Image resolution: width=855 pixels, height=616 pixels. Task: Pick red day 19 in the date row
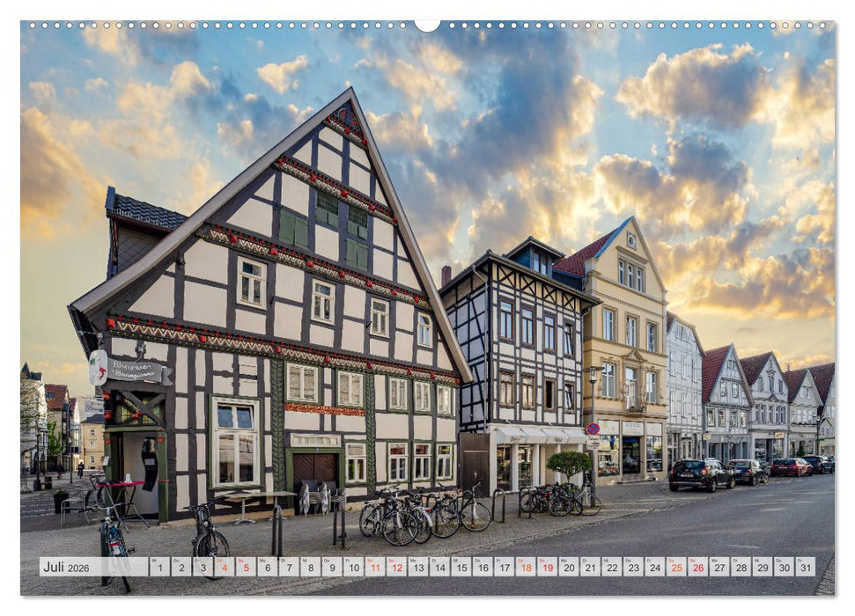[x=547, y=567]
